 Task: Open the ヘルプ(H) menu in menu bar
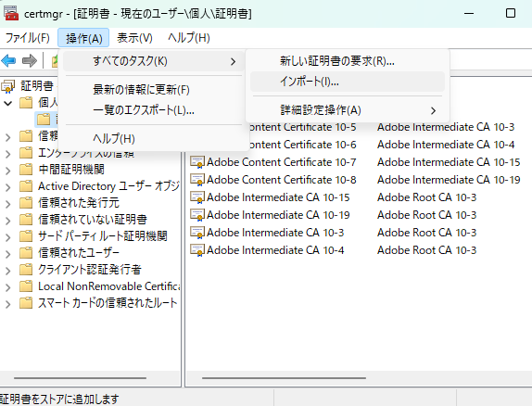pyautogui.click(x=189, y=38)
